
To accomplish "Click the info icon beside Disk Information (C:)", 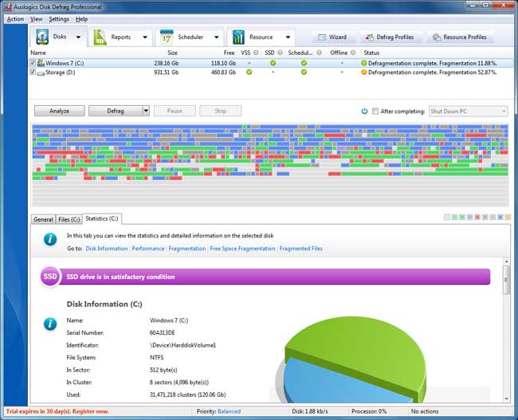I will point(50,324).
